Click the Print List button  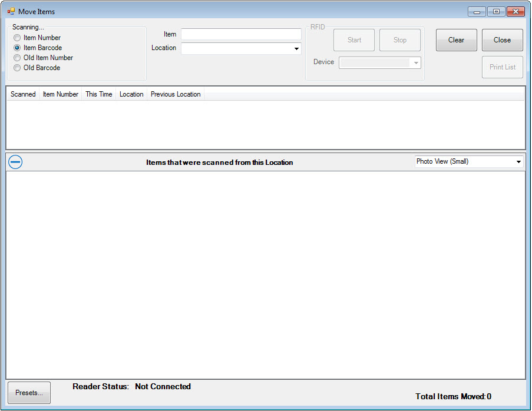pyautogui.click(x=502, y=67)
